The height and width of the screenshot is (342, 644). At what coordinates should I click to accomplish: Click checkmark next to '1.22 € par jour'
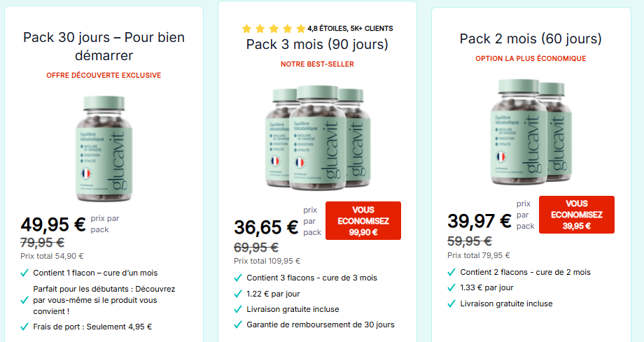pos(238,293)
